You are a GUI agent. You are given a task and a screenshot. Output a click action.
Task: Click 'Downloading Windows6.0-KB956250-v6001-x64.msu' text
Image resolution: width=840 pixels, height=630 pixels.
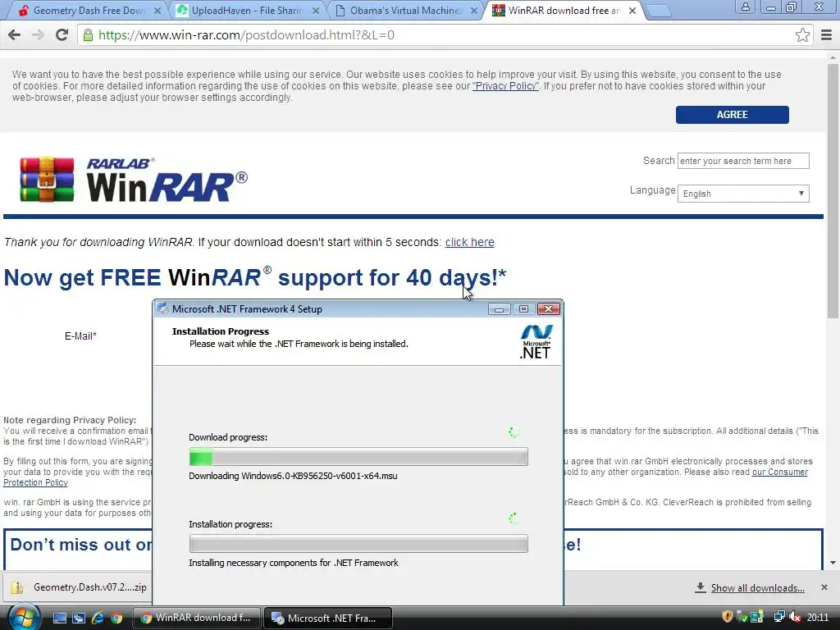(293, 476)
